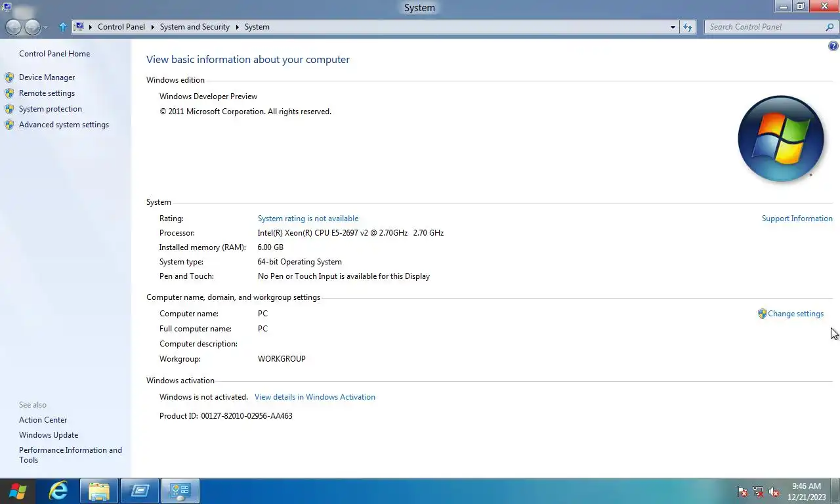Click the System window title bar icon
The image size is (840, 504).
click(x=7, y=7)
